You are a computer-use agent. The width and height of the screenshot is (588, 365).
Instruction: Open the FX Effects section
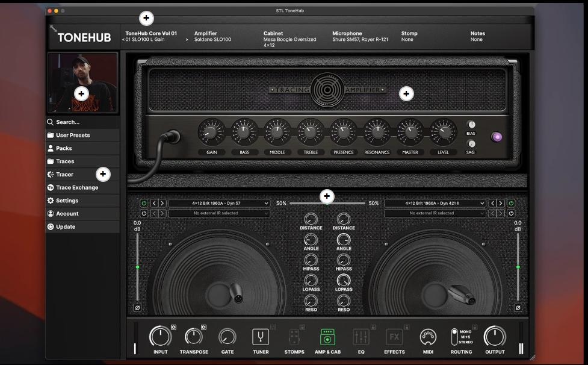(x=394, y=337)
